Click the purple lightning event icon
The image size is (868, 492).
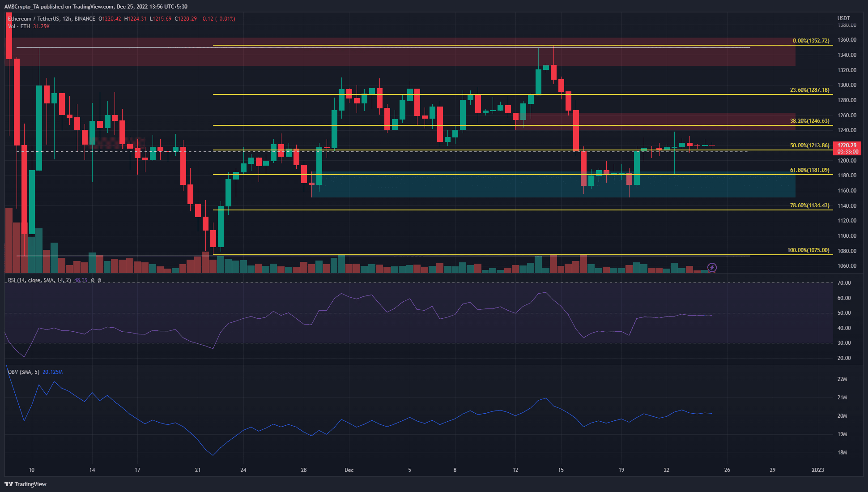tap(712, 268)
